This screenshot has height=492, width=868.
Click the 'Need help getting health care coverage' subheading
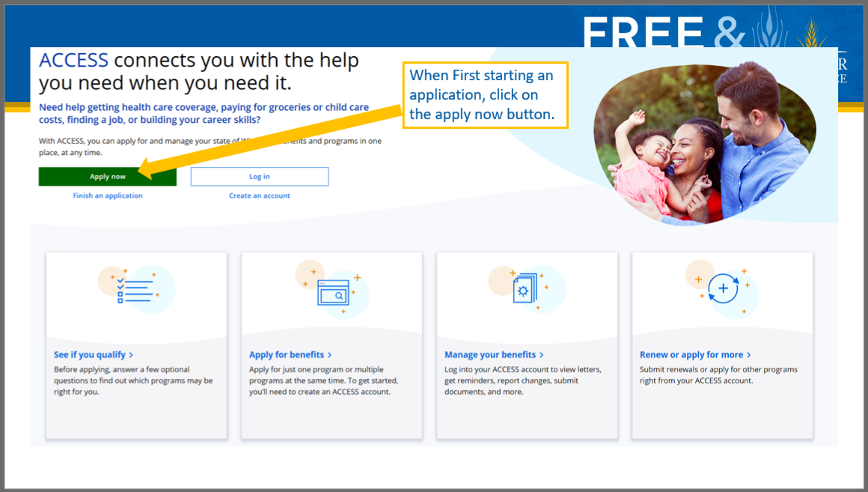point(204,114)
